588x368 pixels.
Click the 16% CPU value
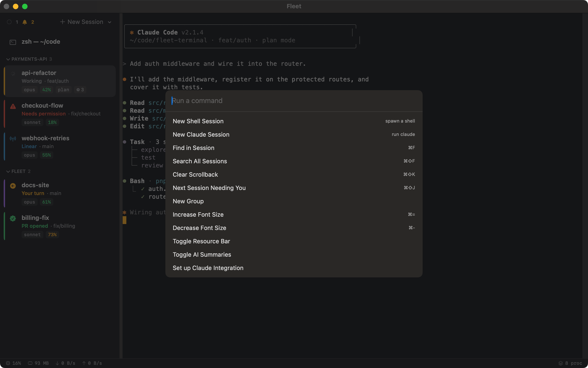coord(17,363)
